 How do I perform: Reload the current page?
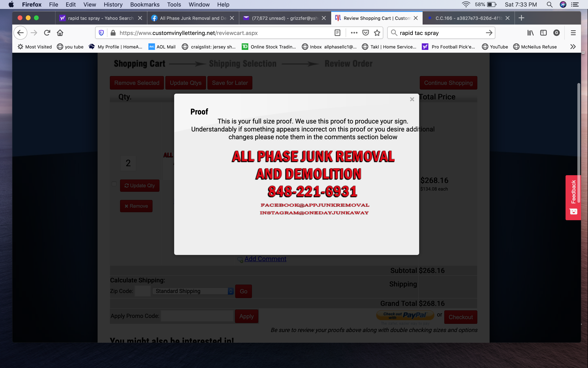[47, 33]
